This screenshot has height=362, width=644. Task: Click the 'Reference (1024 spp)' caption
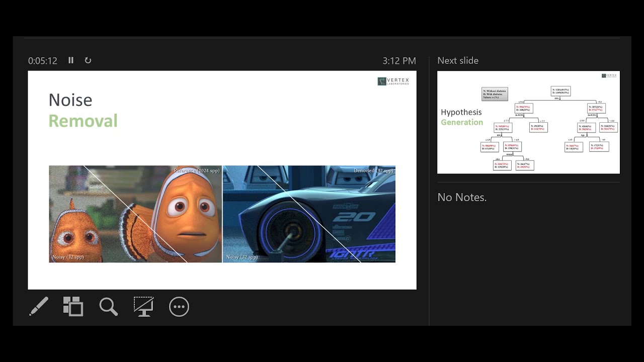pyautogui.click(x=197, y=171)
